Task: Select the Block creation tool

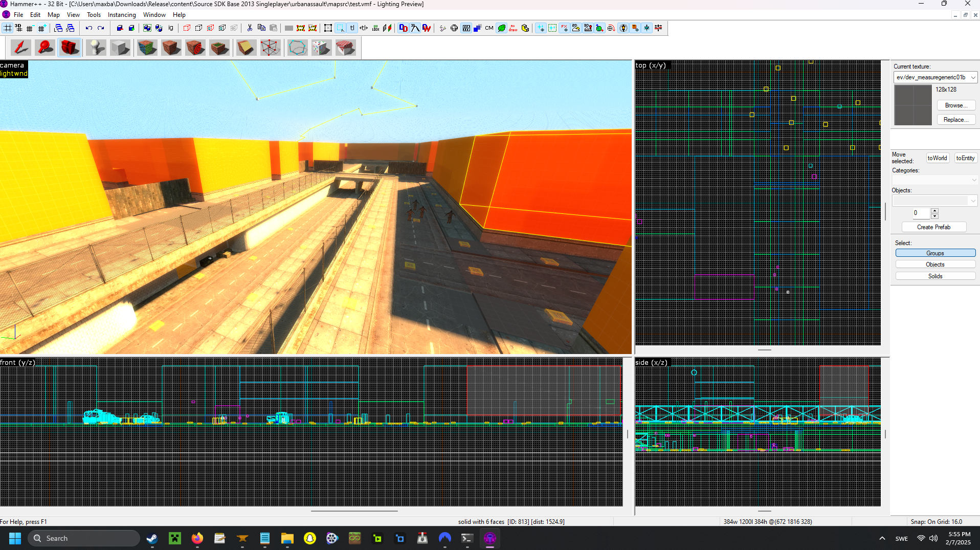Action: [120, 48]
